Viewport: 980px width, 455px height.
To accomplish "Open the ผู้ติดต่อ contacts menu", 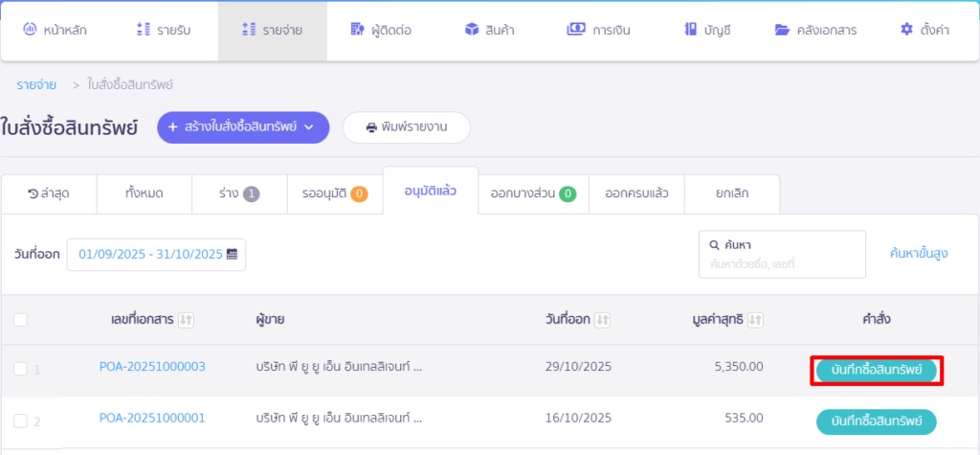I will click(x=381, y=30).
